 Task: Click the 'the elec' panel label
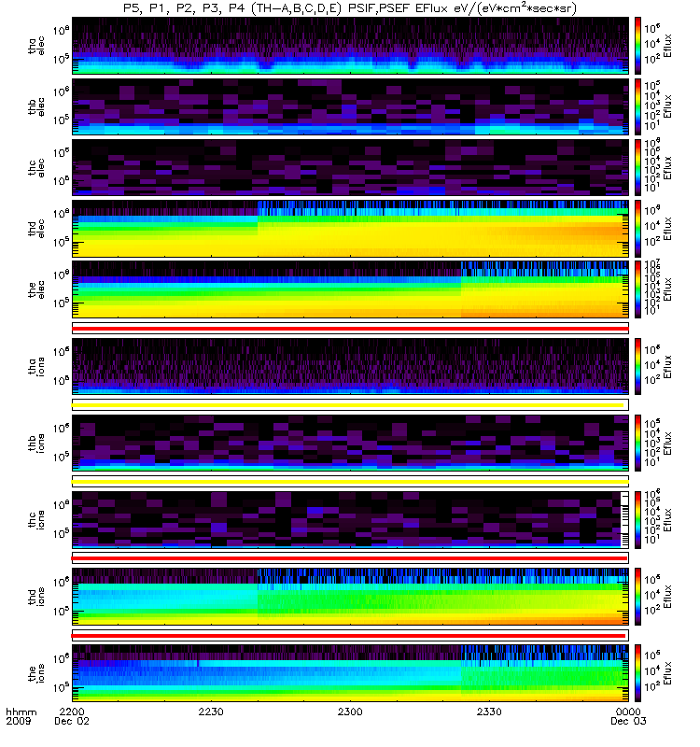point(36,289)
